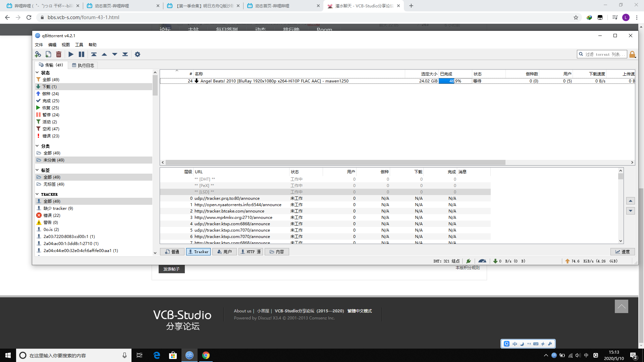The image size is (644, 362).
Task: Open the 视图 menu
Action: tap(66, 45)
